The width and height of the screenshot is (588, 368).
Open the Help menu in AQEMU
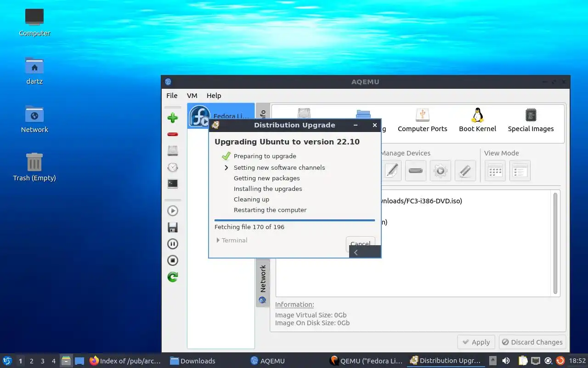click(x=214, y=96)
